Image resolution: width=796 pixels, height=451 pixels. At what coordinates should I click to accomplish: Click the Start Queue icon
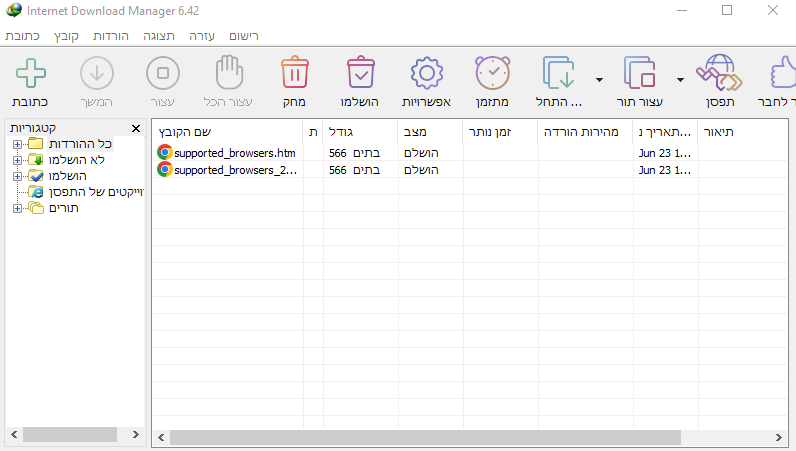(x=558, y=73)
